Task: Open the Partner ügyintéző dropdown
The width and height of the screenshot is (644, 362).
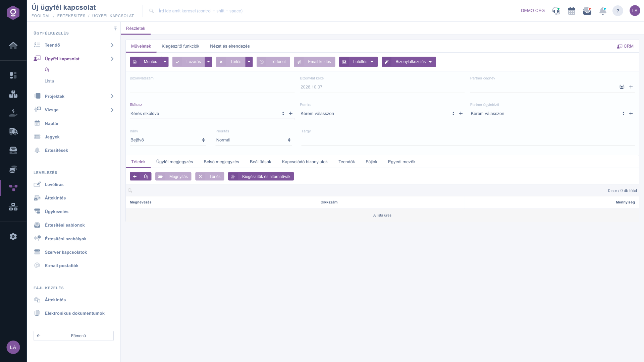Action: 547,114
